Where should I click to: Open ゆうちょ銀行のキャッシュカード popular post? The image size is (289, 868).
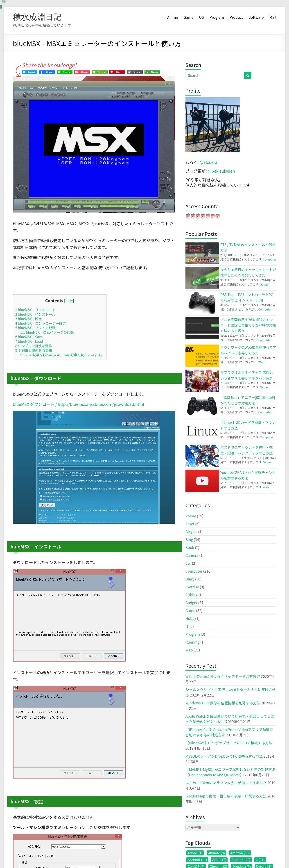248,272
